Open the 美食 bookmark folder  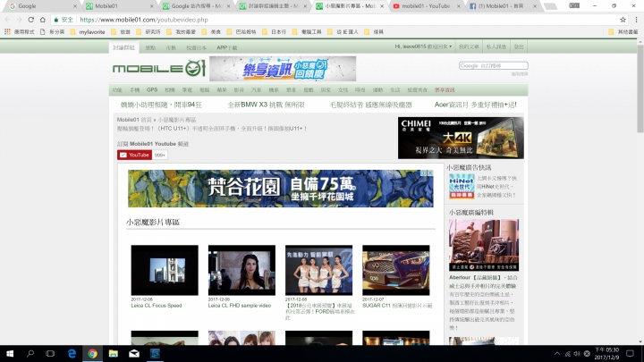212,31
